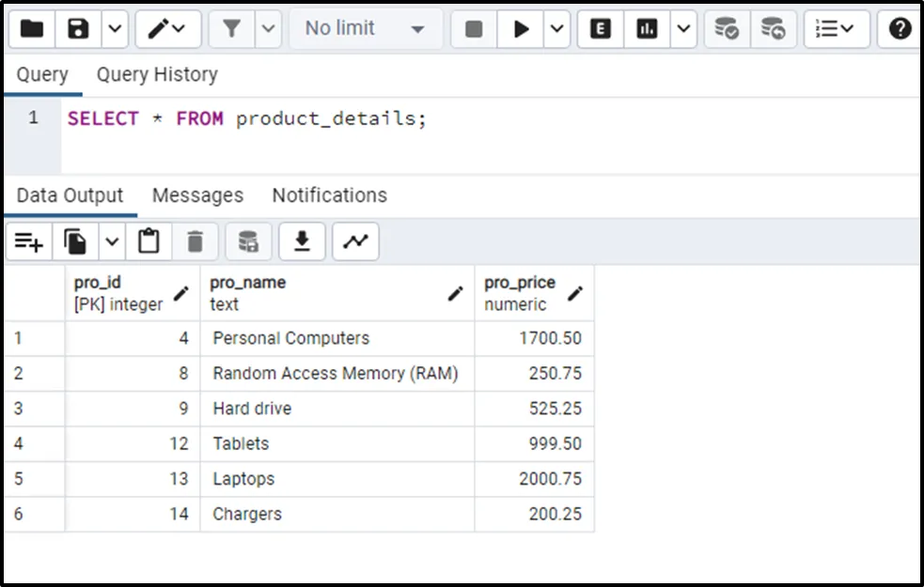The image size is (924, 587).
Task: Click the Add row icon
Action: (x=29, y=241)
